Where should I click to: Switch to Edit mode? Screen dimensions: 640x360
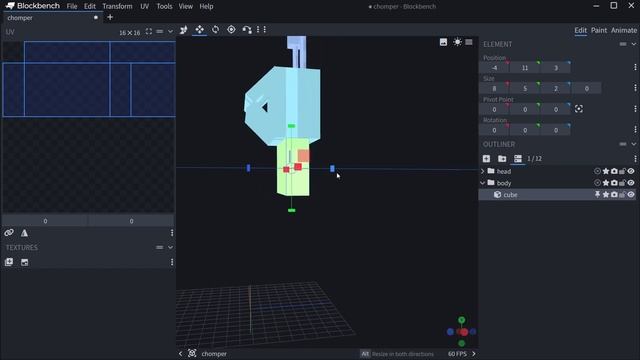tap(580, 30)
